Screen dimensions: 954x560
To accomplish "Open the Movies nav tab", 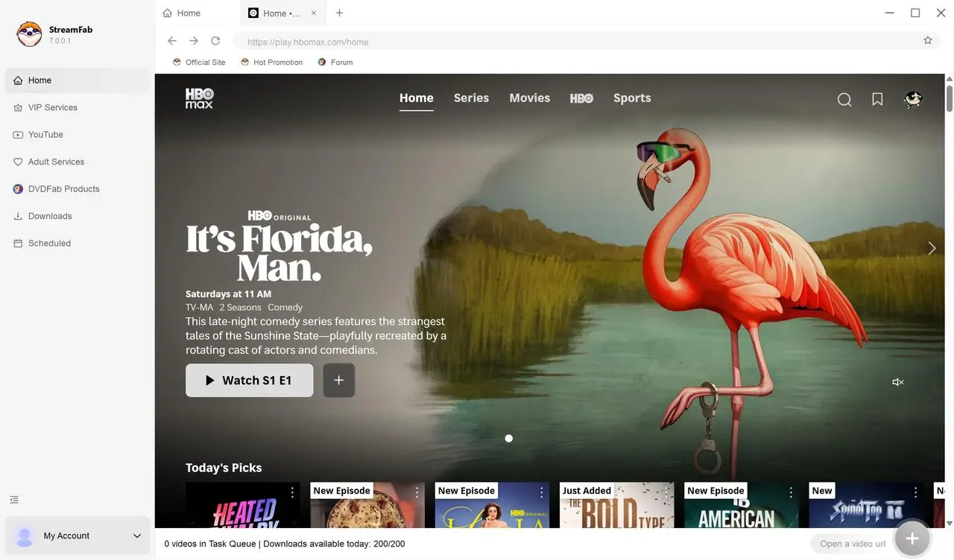I will coord(529,98).
